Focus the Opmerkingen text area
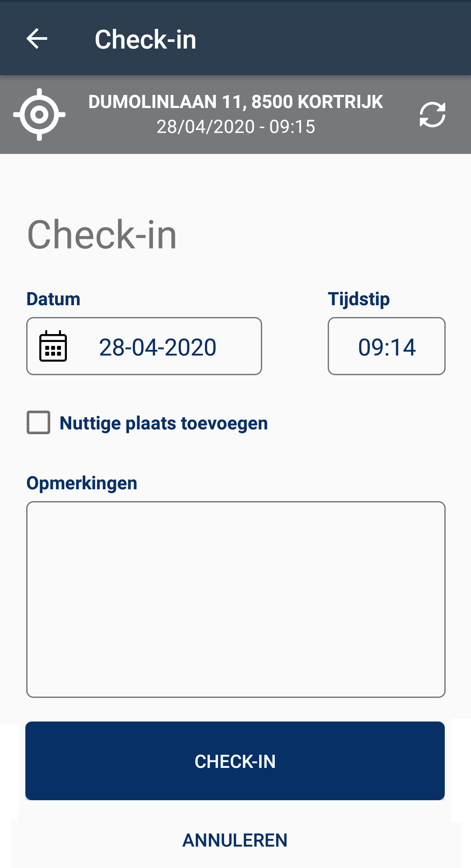471x868 pixels. click(235, 599)
